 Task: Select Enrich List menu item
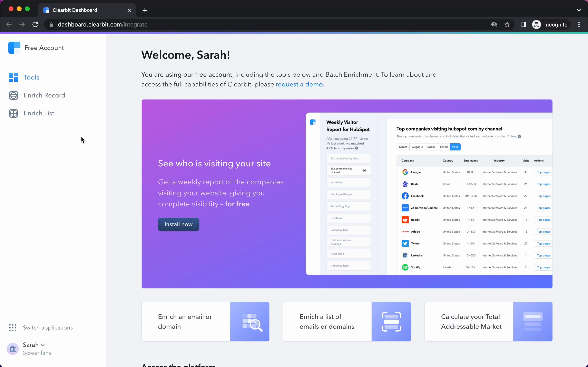pyautogui.click(x=39, y=113)
